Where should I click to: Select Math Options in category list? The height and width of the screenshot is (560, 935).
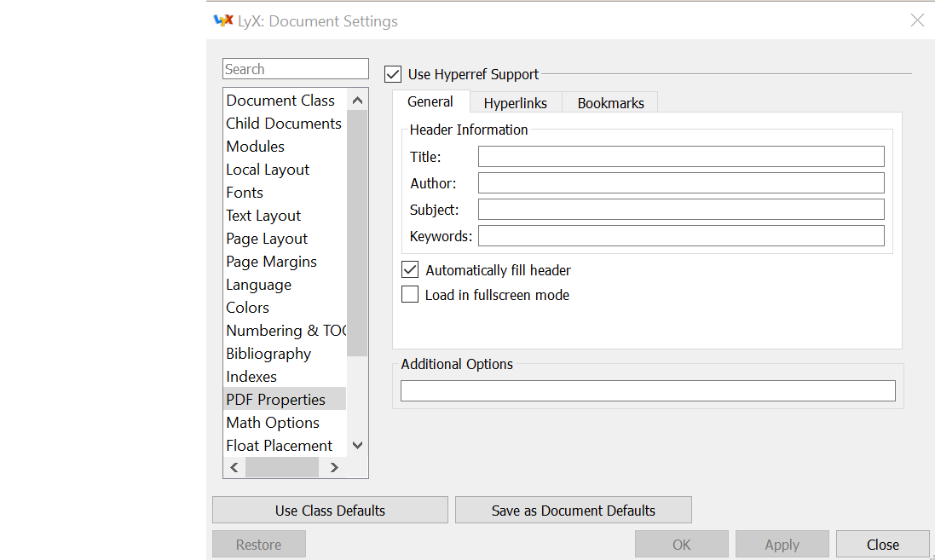(x=285, y=423)
